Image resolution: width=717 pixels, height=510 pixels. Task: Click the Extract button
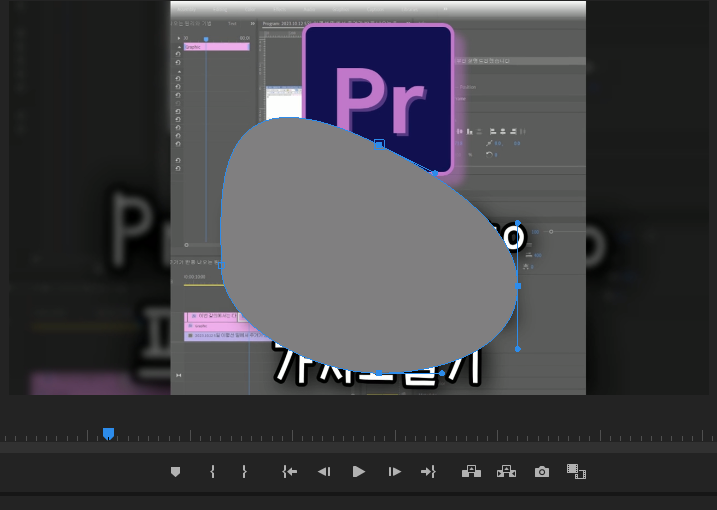click(506, 471)
